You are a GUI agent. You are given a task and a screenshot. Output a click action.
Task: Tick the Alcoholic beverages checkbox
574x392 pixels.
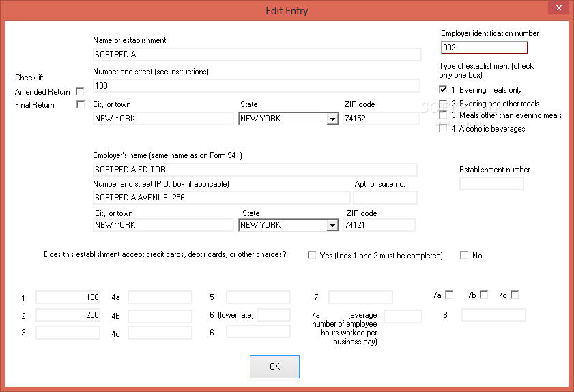click(x=443, y=129)
